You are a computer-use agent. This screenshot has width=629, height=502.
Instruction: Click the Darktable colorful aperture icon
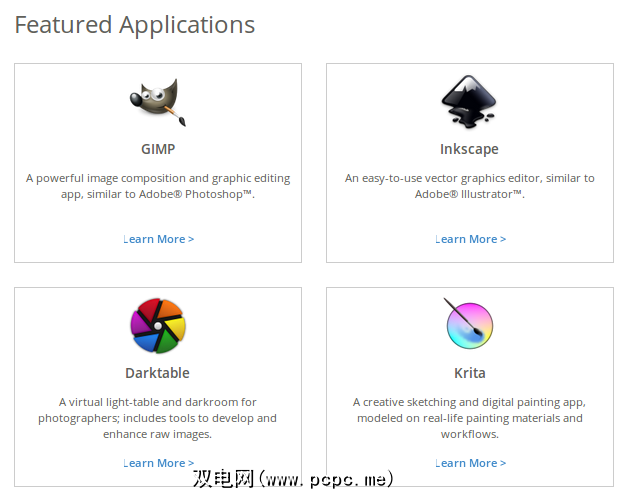[x=158, y=326]
